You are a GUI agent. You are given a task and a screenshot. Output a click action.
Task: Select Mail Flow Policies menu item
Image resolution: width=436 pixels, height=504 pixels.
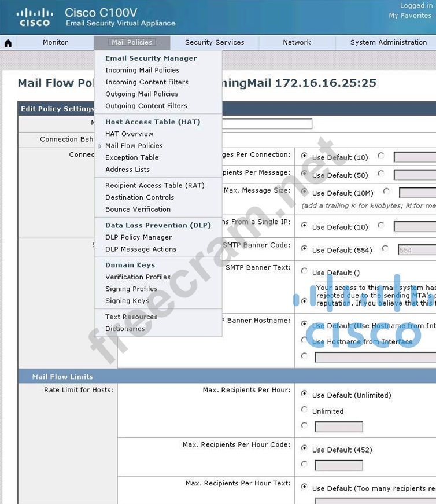click(134, 146)
